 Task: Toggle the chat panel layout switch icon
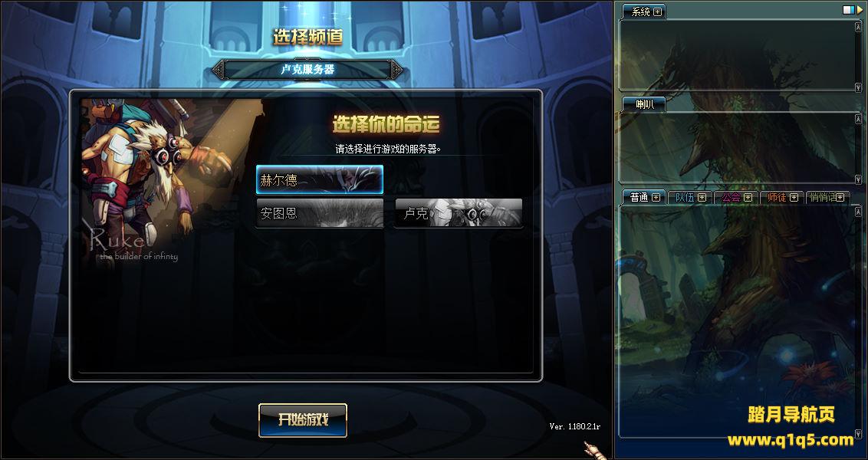(849, 10)
